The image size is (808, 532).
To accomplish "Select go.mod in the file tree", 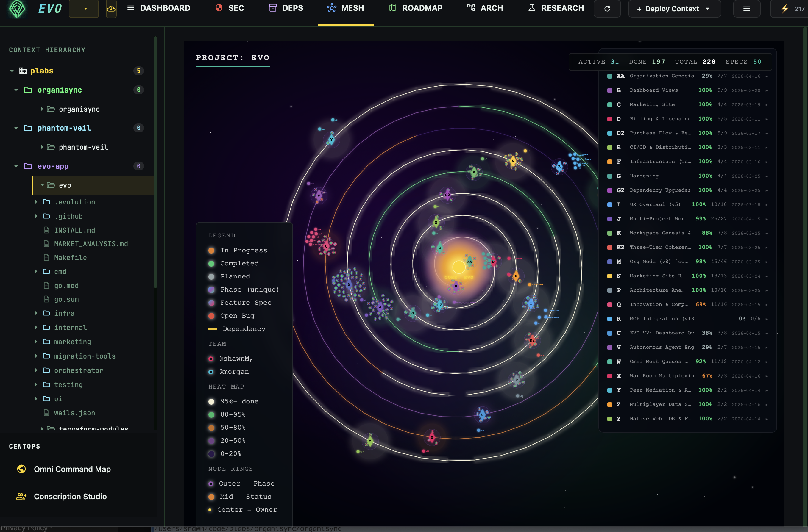I will click(66, 286).
